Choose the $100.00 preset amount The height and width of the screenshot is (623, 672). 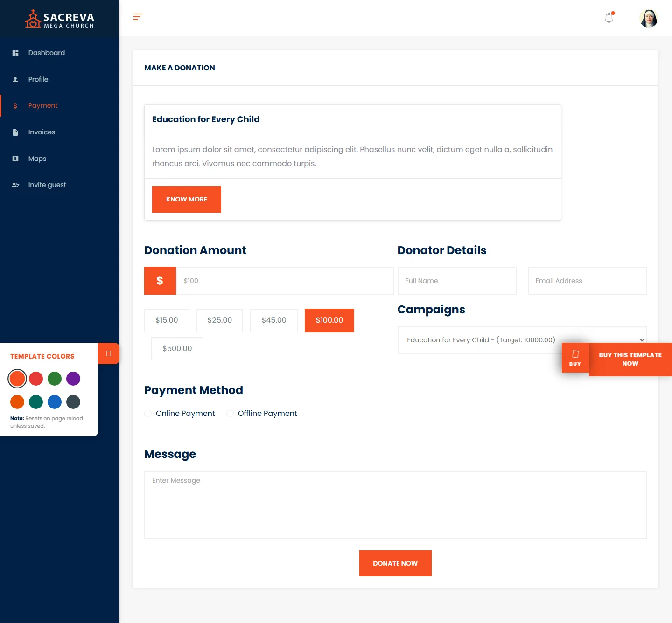[x=329, y=320]
